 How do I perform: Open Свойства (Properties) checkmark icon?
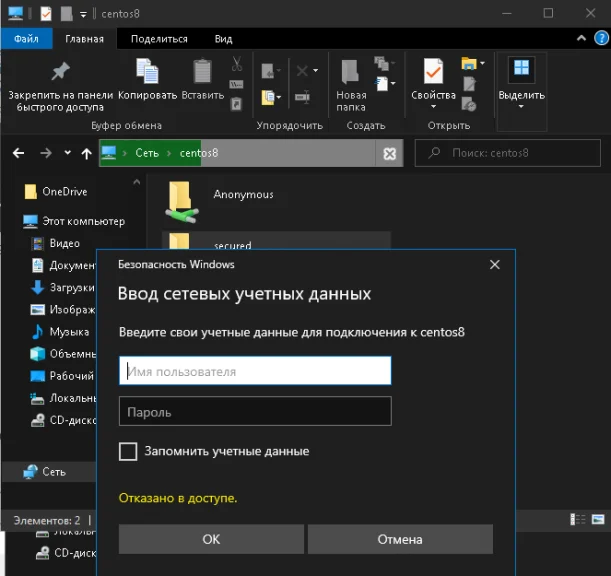pos(433,72)
